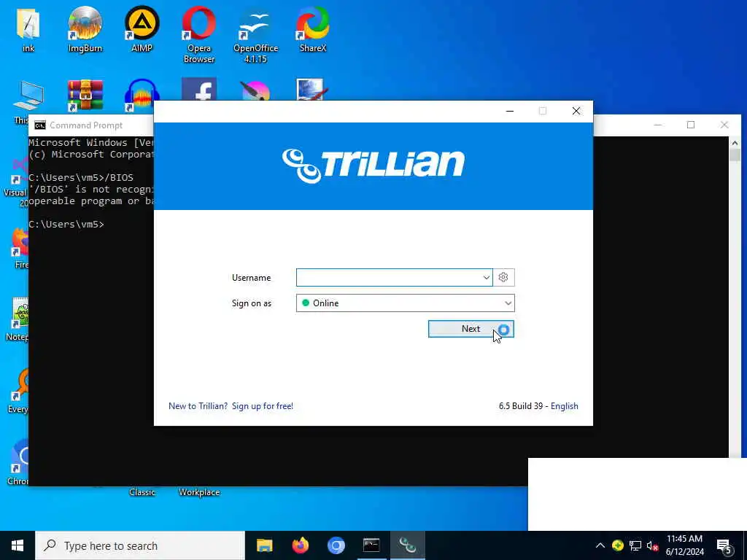Image resolution: width=747 pixels, height=560 pixels.
Task: Expand the Username dropdown arrow
Action: click(486, 277)
